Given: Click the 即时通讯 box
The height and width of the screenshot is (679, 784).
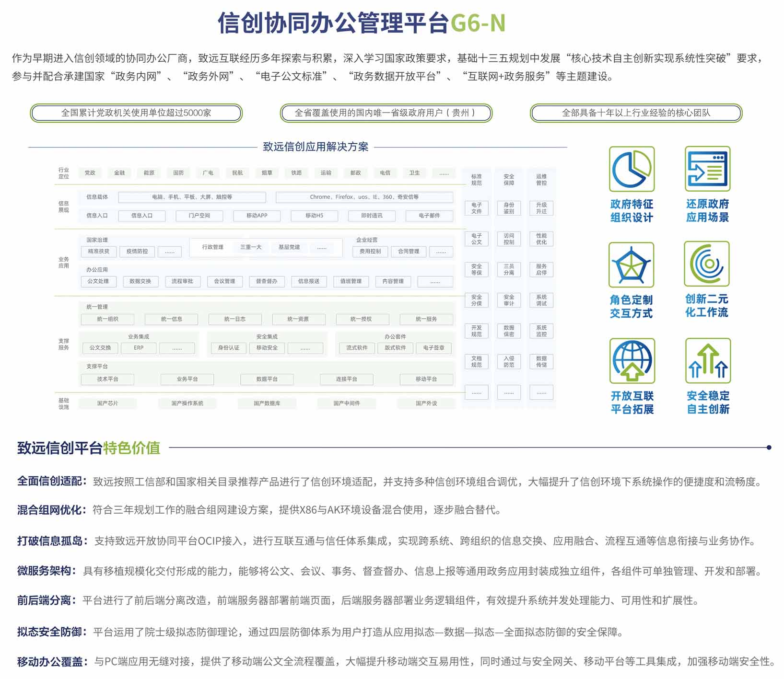Looking at the screenshot, I should point(372,216).
